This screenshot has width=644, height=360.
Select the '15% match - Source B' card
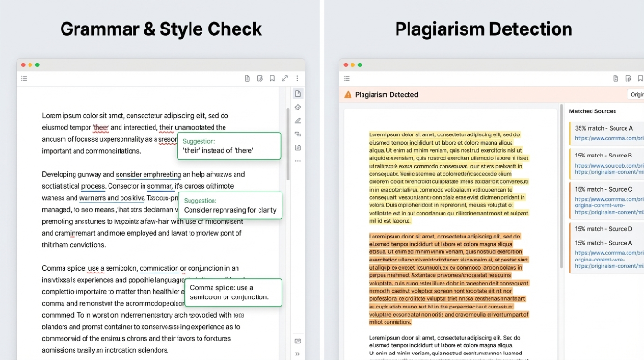pos(606,164)
